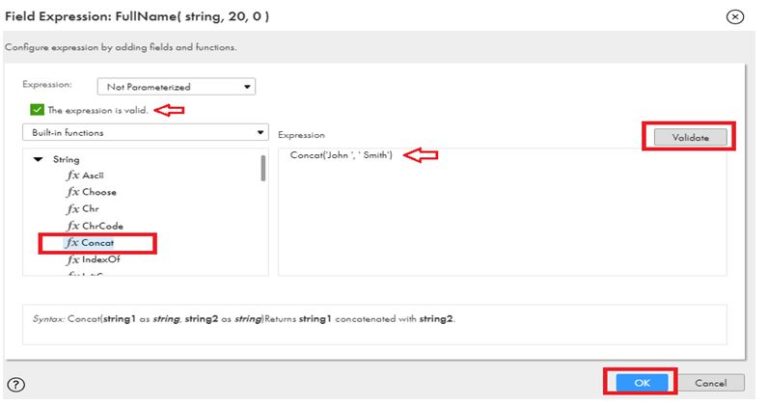
Task: Click the fx icon beside Chr
Action: [x=73, y=209]
